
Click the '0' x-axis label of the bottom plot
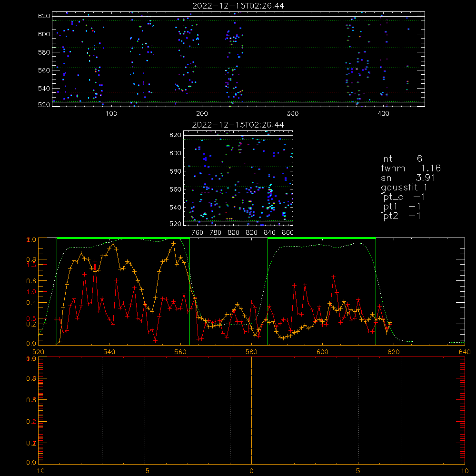click(x=251, y=471)
